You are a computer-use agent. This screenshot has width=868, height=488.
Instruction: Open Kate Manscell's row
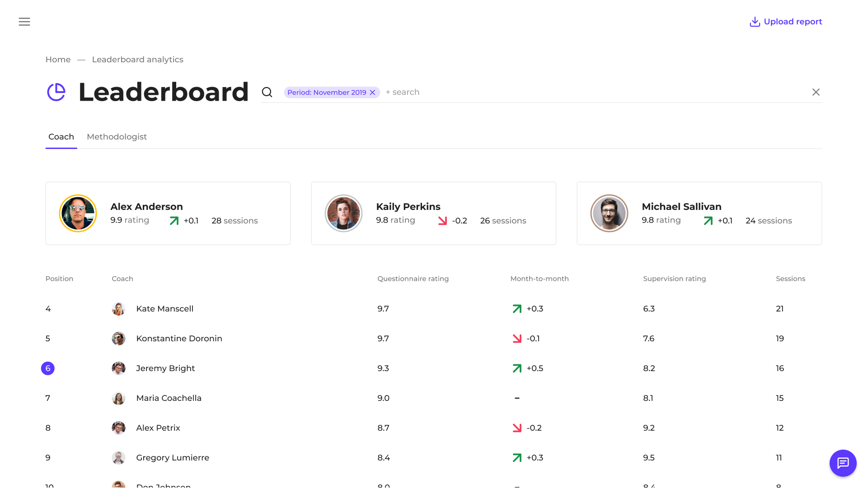164,309
